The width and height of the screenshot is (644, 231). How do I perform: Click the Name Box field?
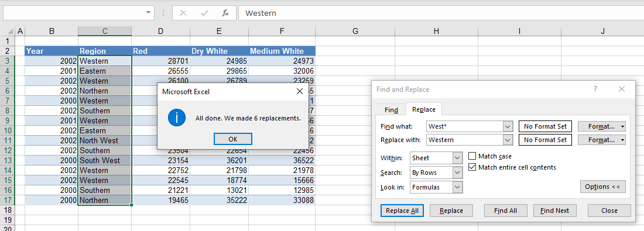74,13
